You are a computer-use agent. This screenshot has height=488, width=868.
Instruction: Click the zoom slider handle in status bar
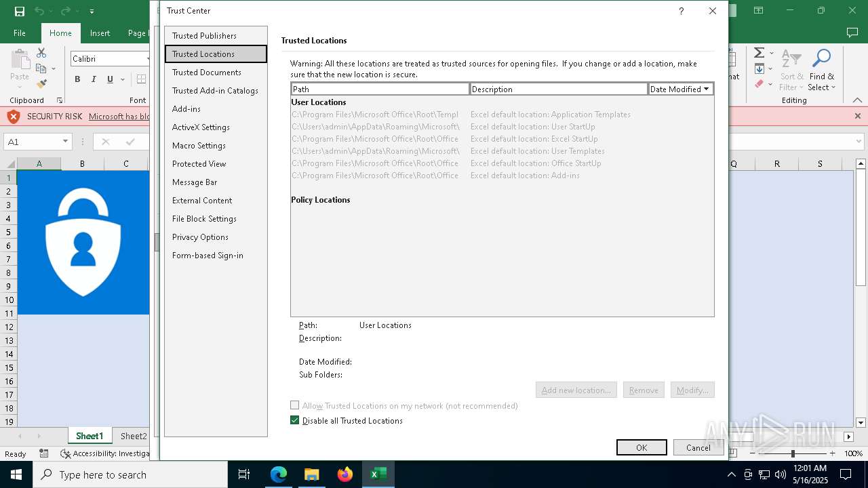click(x=793, y=453)
